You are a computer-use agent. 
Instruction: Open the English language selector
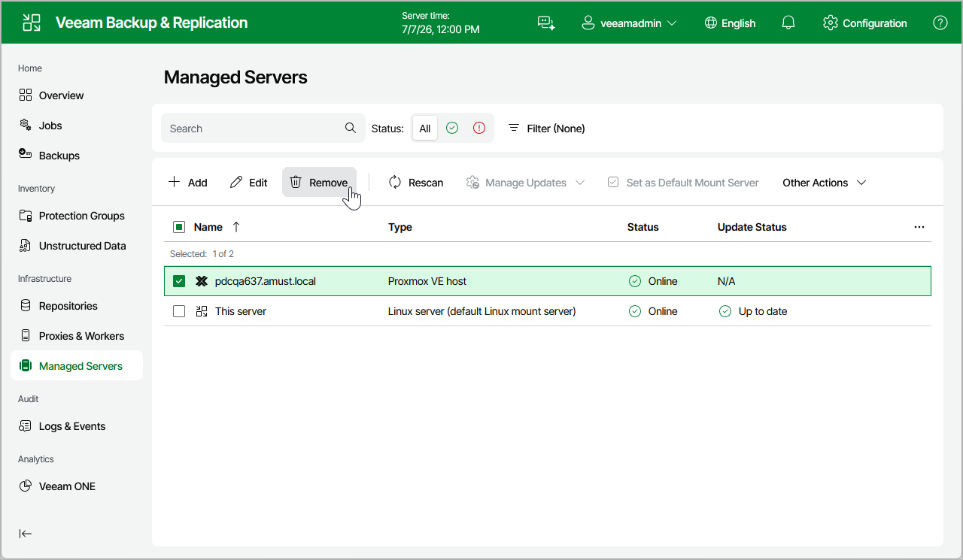click(x=730, y=23)
